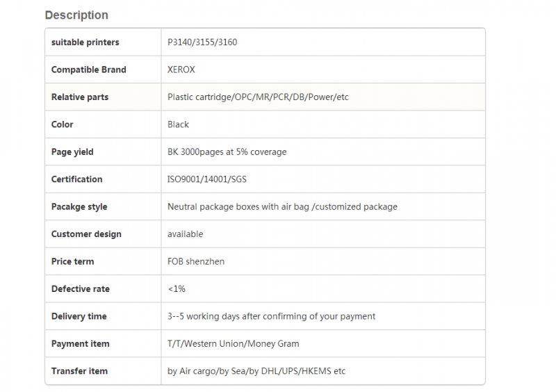Select the Color label cell
The width and height of the screenshot is (556, 392).
[x=103, y=124]
